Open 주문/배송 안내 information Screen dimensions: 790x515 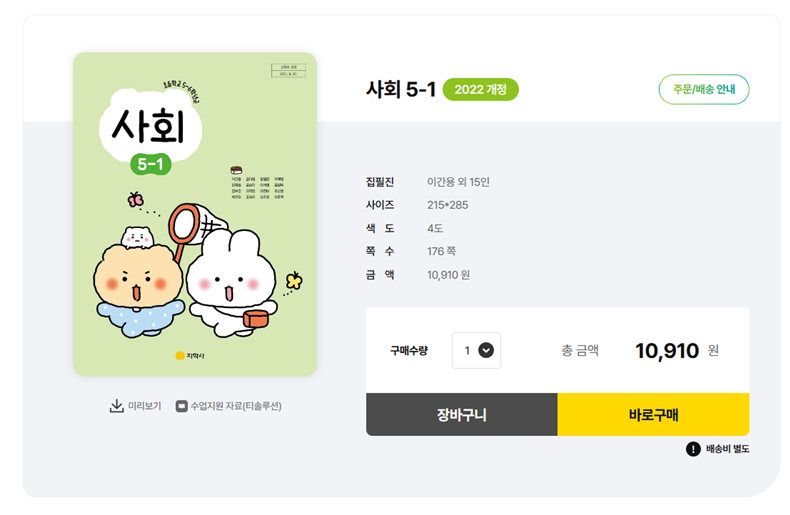click(704, 89)
